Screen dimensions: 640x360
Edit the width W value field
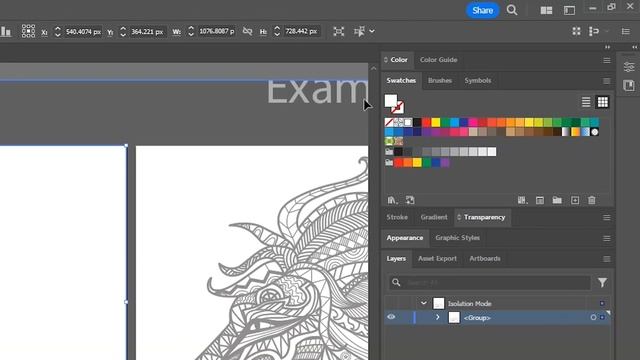click(217, 31)
